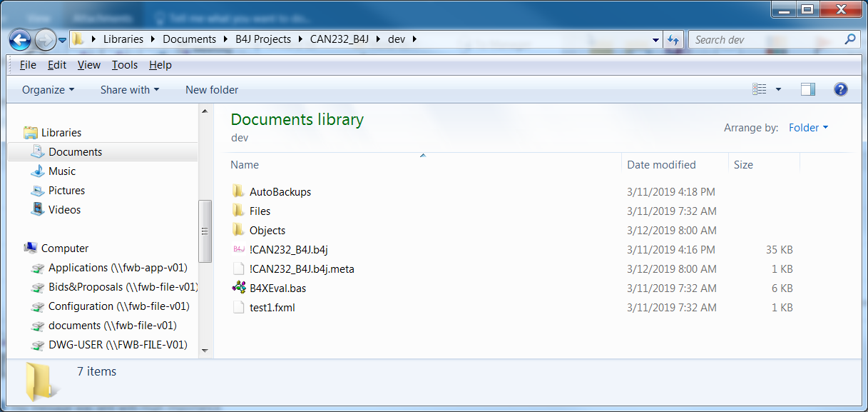Select the test1.fxml file icon
Viewport: 868px width, 412px height.
(x=238, y=307)
